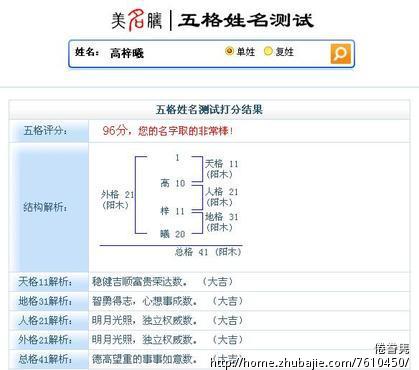
Task: Select the 复姓 radio button
Action: 268,51
